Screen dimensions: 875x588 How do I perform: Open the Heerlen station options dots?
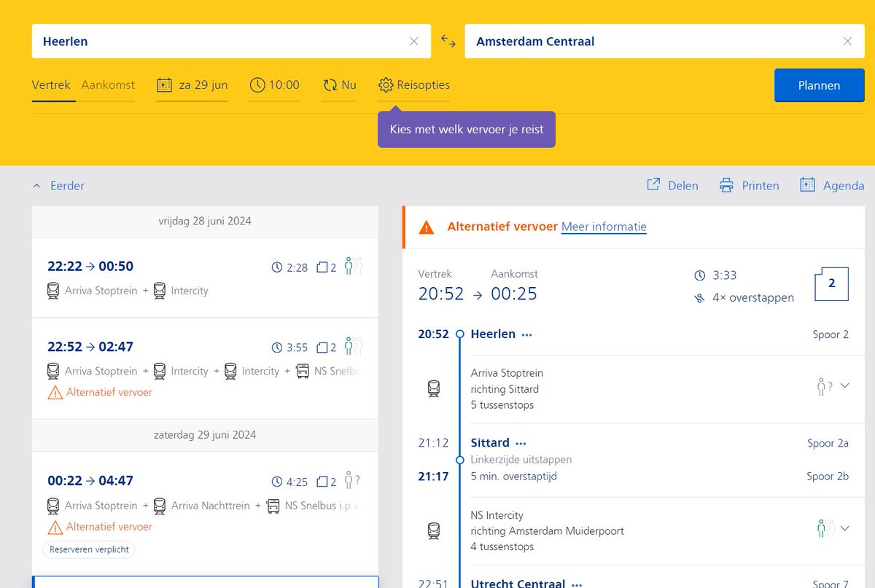coord(527,334)
